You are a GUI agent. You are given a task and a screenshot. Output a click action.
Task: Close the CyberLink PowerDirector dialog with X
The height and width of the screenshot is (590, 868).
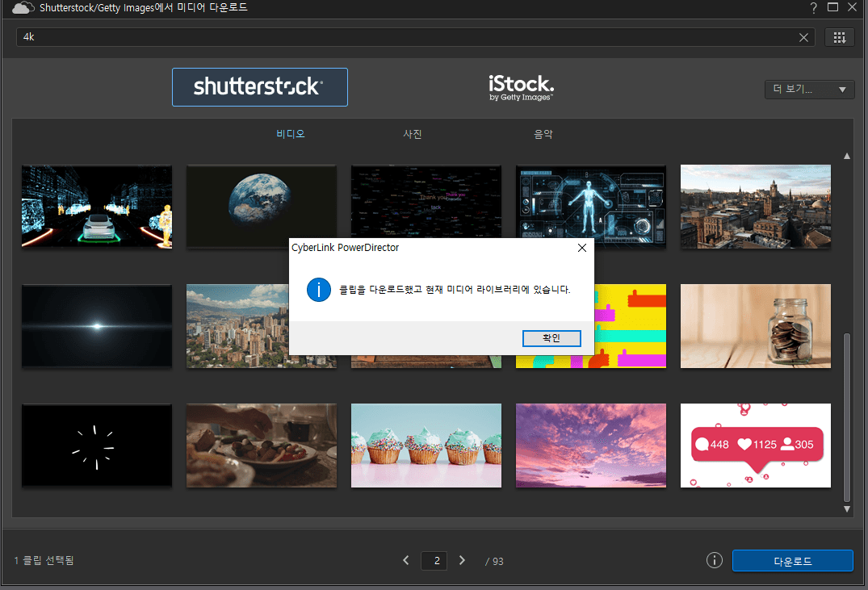pyautogui.click(x=582, y=248)
